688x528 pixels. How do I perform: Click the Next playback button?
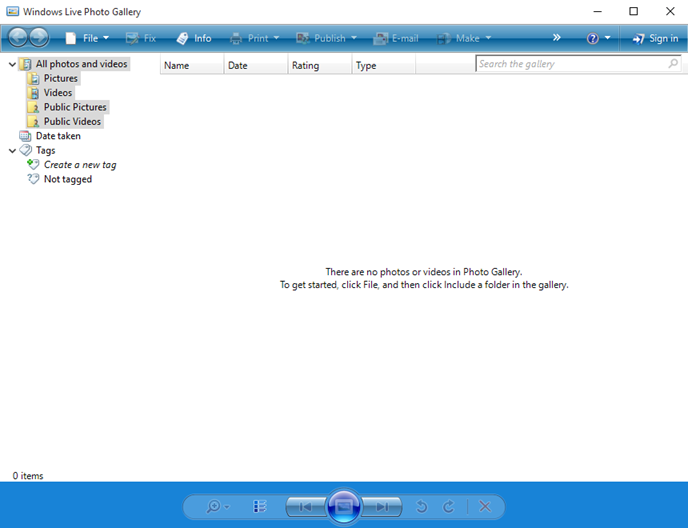(382, 507)
